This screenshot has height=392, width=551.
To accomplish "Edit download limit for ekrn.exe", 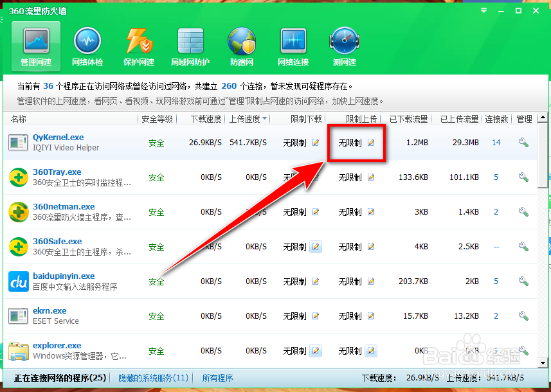I will point(316,316).
